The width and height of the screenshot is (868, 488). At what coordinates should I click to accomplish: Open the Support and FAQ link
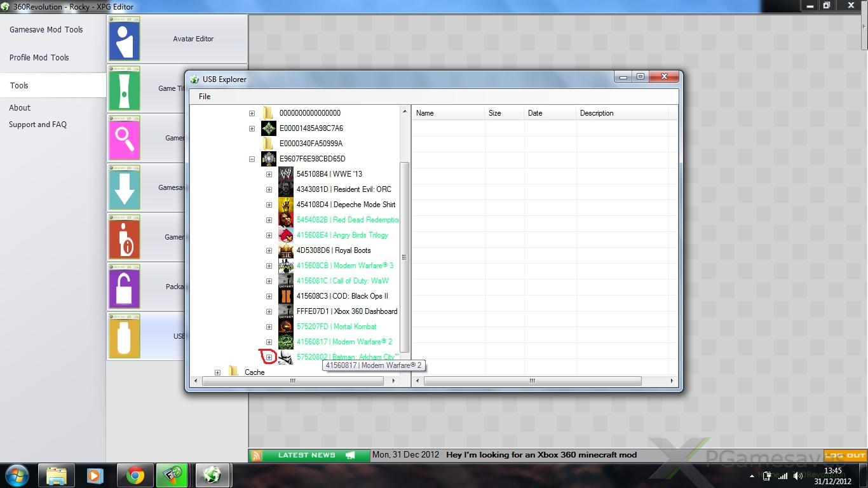pos(37,125)
